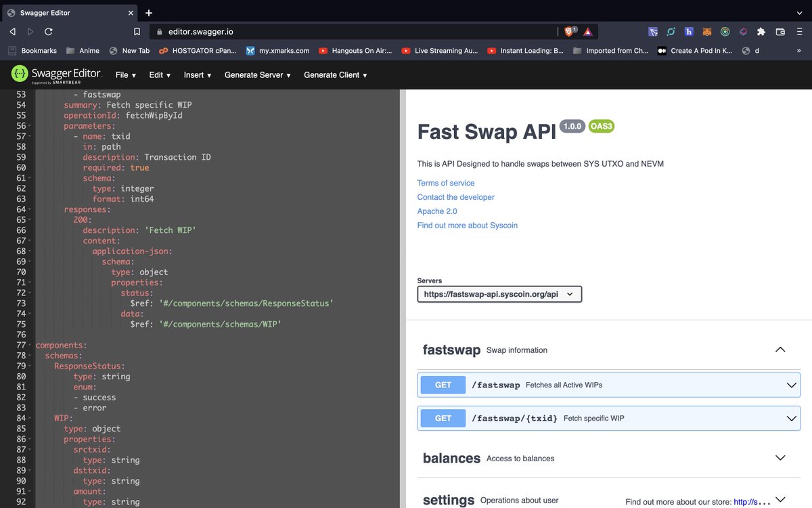The image size is (812, 508).
Task: Open the extensions puzzle piece menu
Action: click(761, 31)
